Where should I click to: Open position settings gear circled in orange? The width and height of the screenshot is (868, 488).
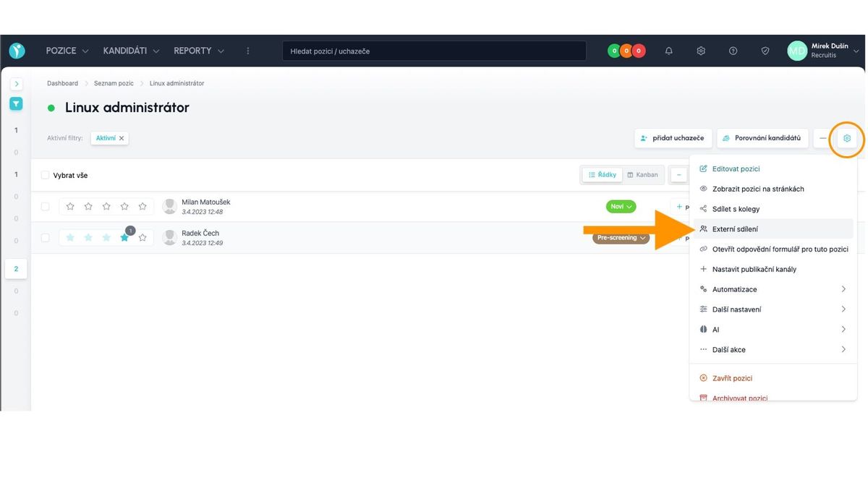click(847, 138)
